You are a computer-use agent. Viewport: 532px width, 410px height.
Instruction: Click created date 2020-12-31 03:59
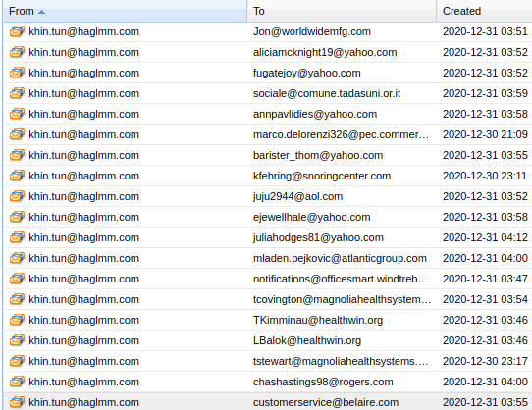tap(485, 93)
